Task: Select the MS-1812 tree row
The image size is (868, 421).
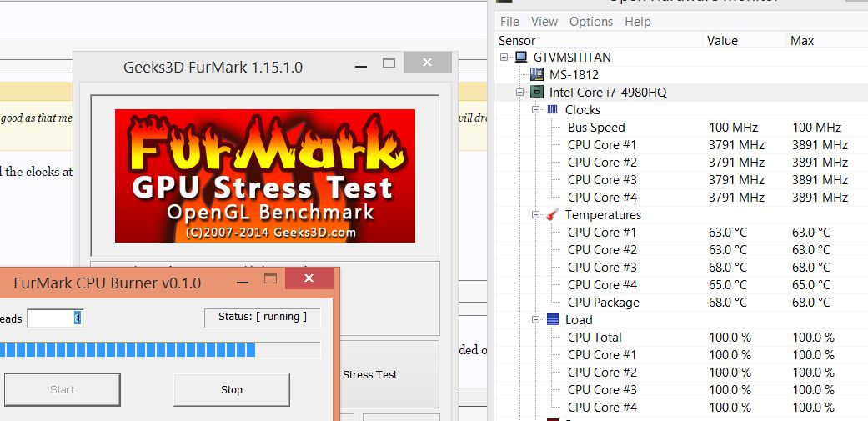Action: [681, 75]
